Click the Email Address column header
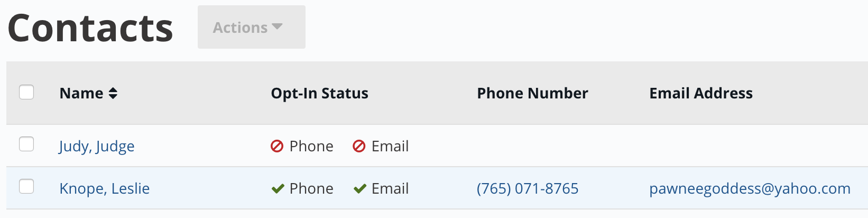The height and width of the screenshot is (218, 868). [x=701, y=93]
